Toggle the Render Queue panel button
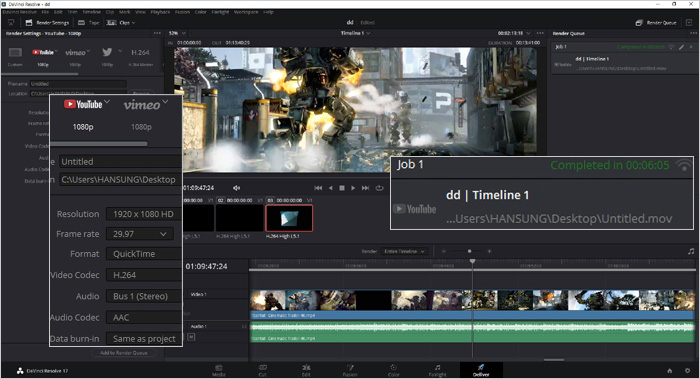This screenshot has height=379, width=700. [656, 22]
